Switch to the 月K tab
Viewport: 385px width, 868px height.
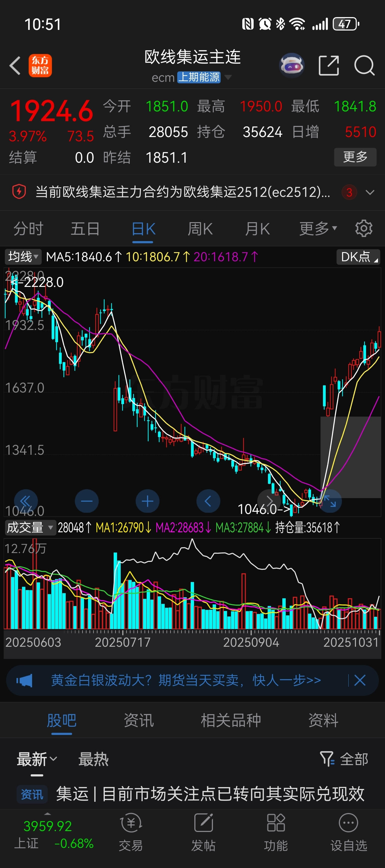[x=258, y=229]
